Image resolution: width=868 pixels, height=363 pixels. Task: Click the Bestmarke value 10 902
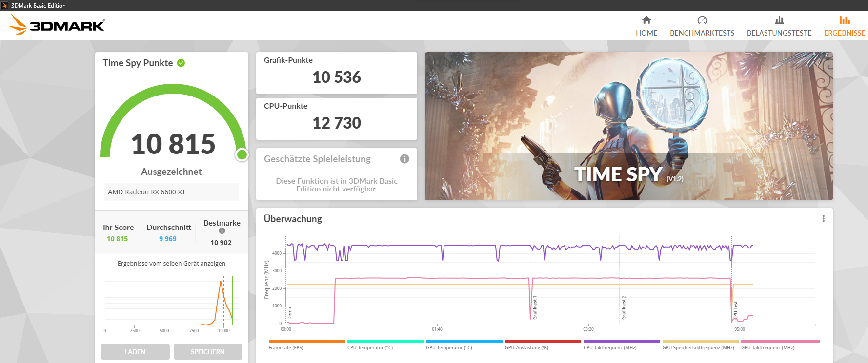pyautogui.click(x=221, y=243)
